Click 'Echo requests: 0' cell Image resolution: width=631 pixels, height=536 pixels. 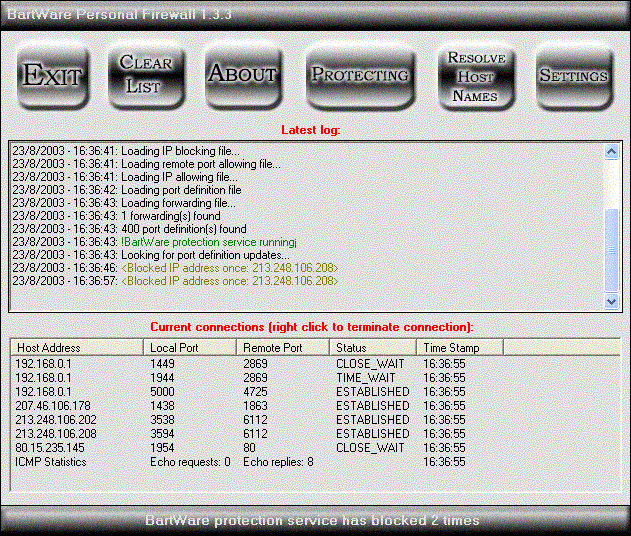pyautogui.click(x=190, y=462)
